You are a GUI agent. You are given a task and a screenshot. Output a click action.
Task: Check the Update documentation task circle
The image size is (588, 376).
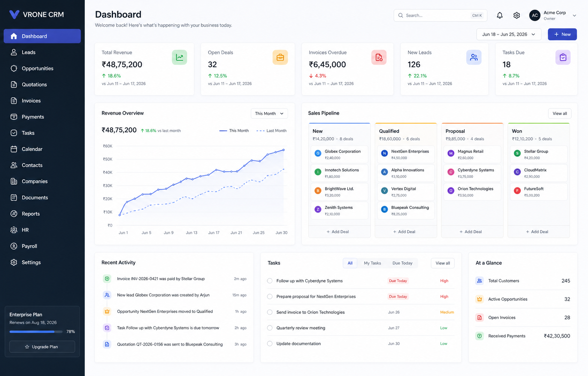[x=270, y=344]
